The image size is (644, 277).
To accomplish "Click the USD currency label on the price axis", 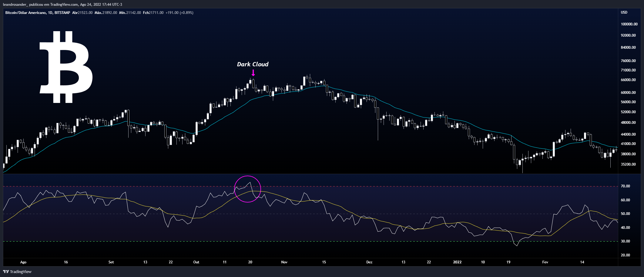I will pyautogui.click(x=624, y=12).
